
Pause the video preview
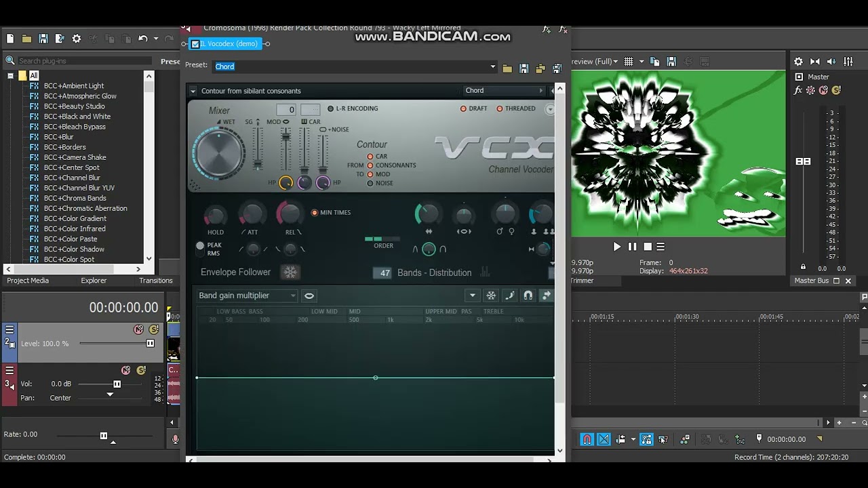[x=633, y=247]
